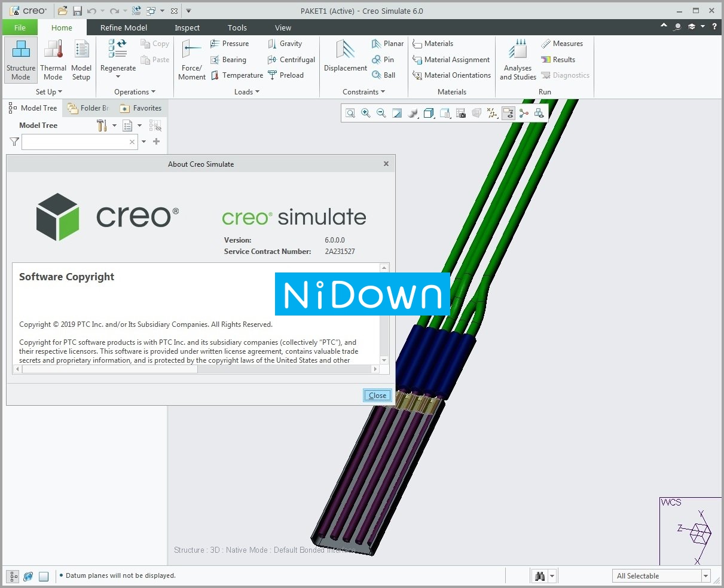Screen dimensions: 724x588
Task: Open Model Tree settings tool icon
Action: pos(102,125)
